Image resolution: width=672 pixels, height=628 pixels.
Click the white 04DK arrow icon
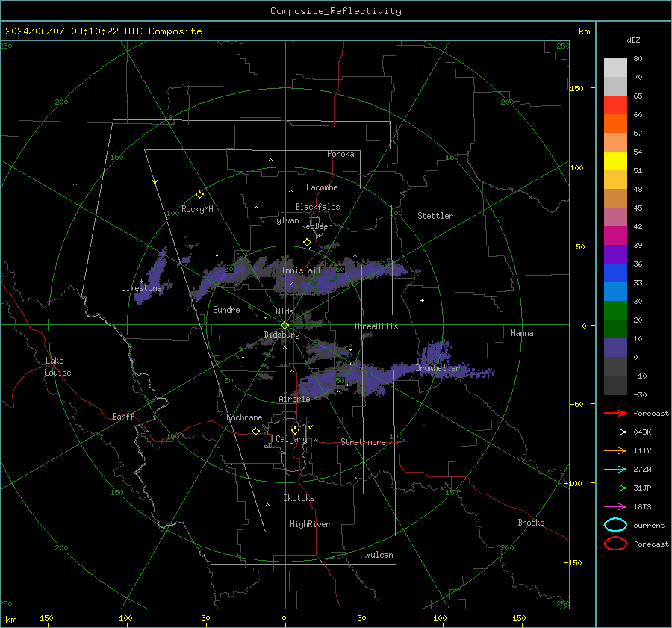pos(615,432)
